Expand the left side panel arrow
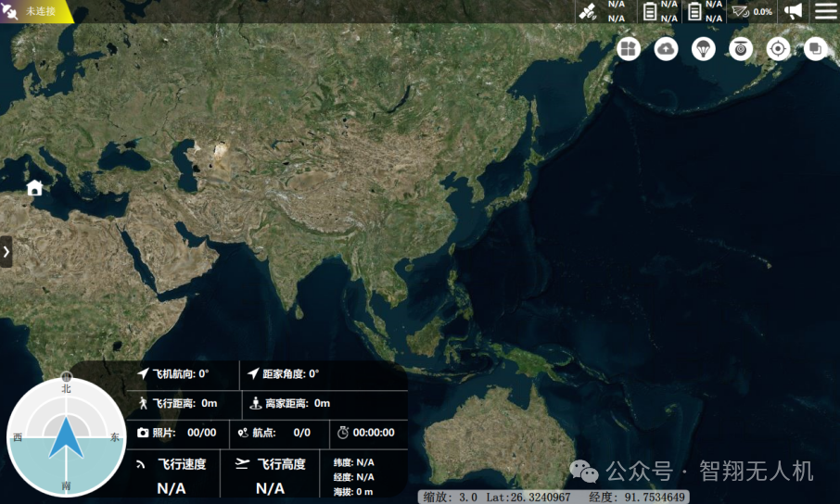Screen dimensions: 840x504 pyautogui.click(x=6, y=251)
